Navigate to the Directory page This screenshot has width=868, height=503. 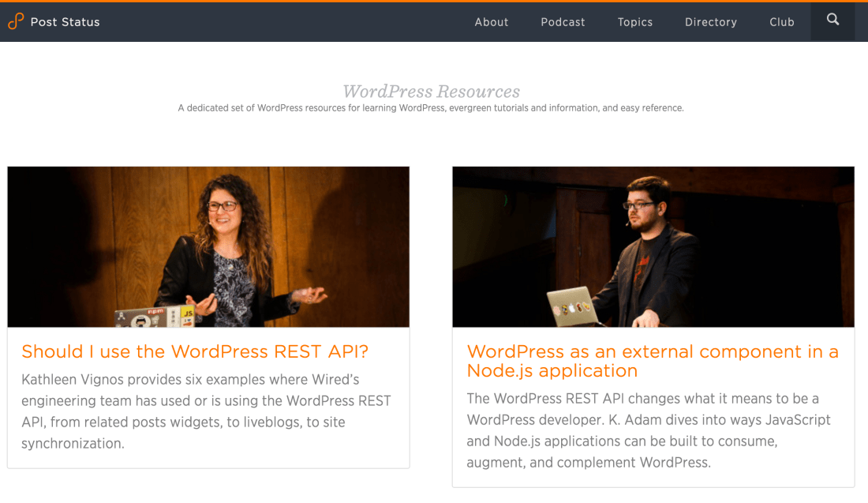click(710, 22)
